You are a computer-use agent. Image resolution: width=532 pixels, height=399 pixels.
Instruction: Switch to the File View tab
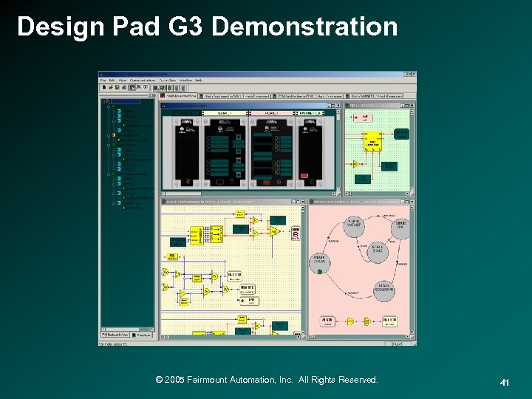(x=141, y=335)
